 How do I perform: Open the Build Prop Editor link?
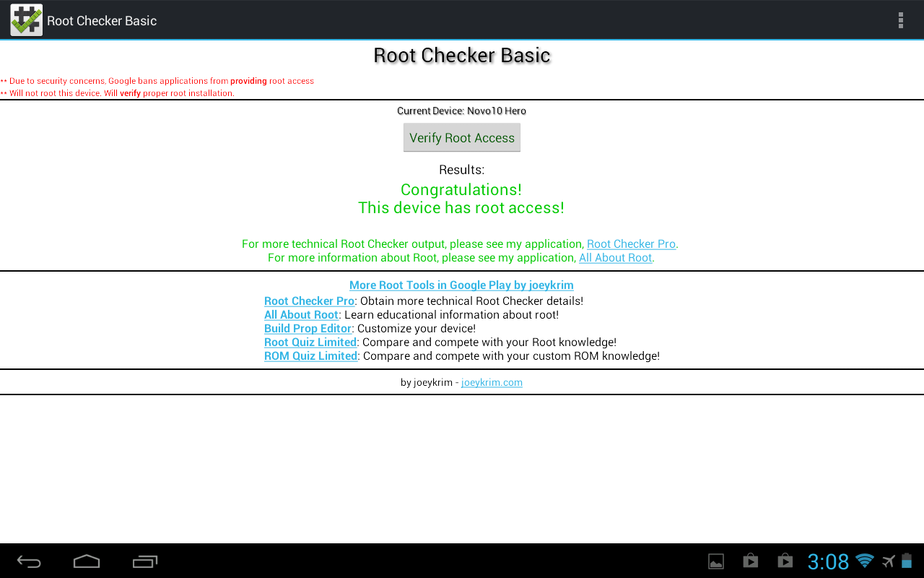[308, 329]
